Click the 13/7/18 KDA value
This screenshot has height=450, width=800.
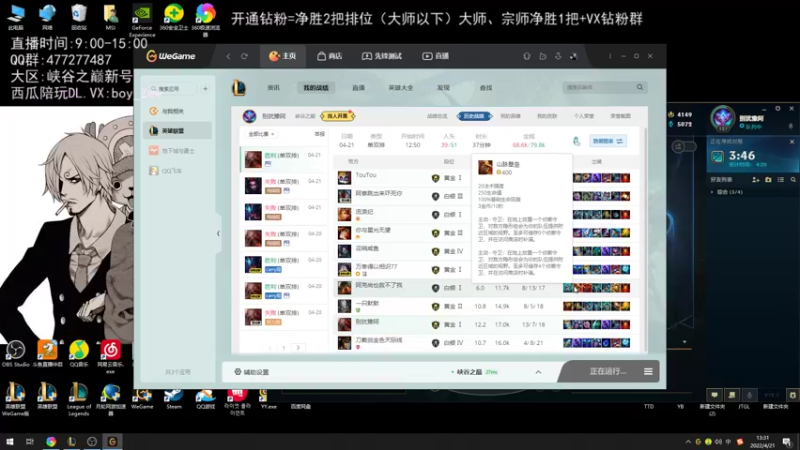pos(534,324)
